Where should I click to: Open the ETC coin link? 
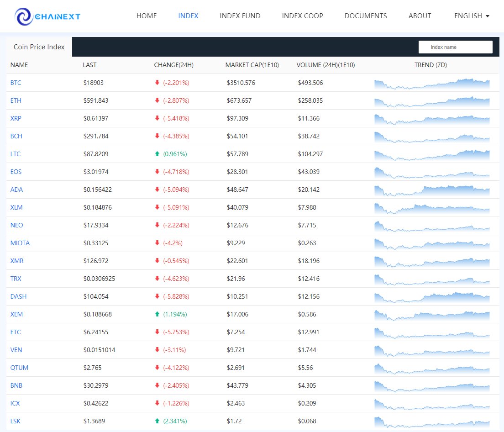[16, 332]
